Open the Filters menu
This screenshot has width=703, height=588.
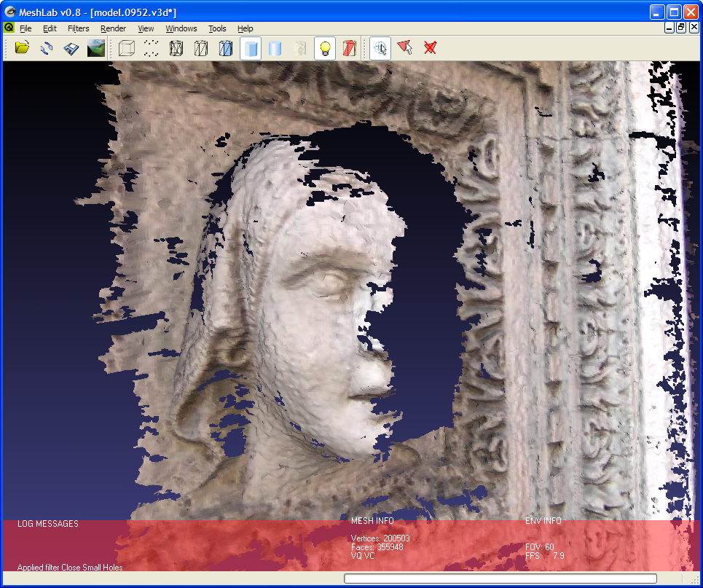click(x=78, y=28)
